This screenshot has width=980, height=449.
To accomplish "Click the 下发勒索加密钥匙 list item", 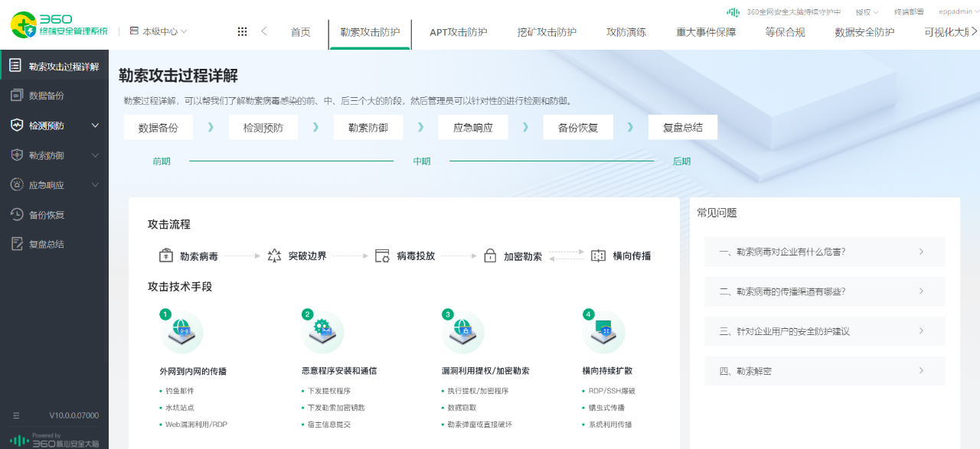I will [x=336, y=408].
